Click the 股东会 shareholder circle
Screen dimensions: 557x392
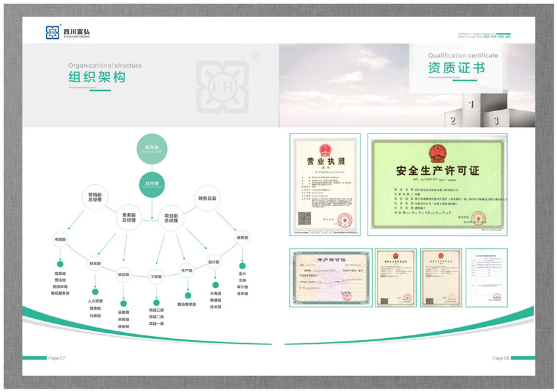tap(152, 149)
